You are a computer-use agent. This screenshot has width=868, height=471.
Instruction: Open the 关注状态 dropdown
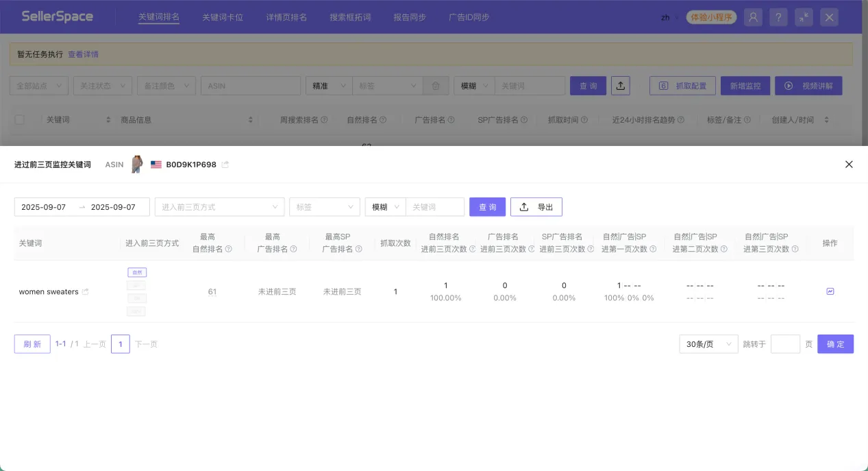[x=103, y=86]
